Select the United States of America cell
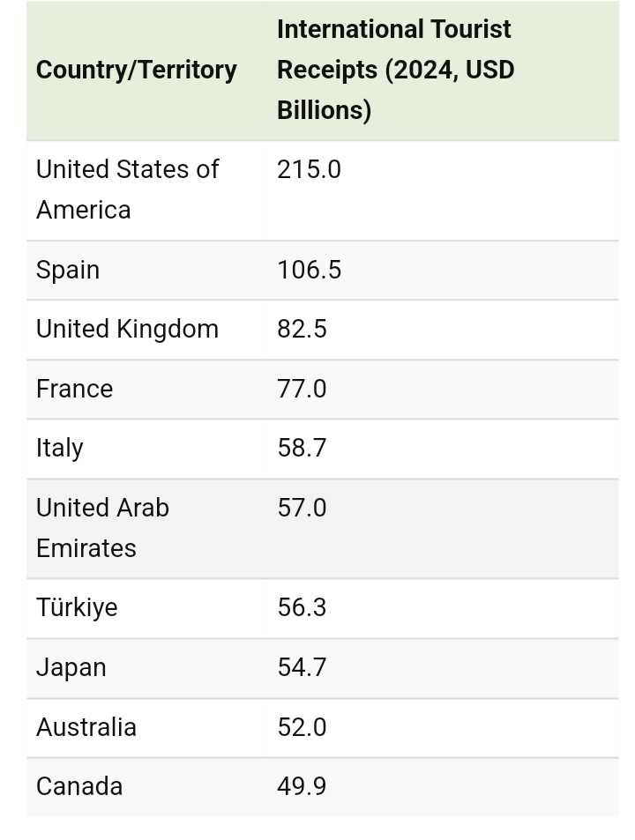 pyautogui.click(x=127, y=190)
